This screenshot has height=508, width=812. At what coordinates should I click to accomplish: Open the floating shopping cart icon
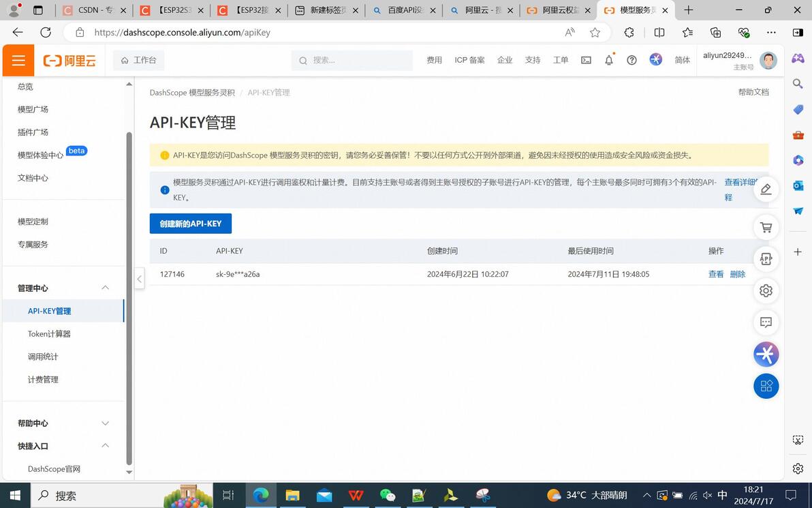(766, 227)
